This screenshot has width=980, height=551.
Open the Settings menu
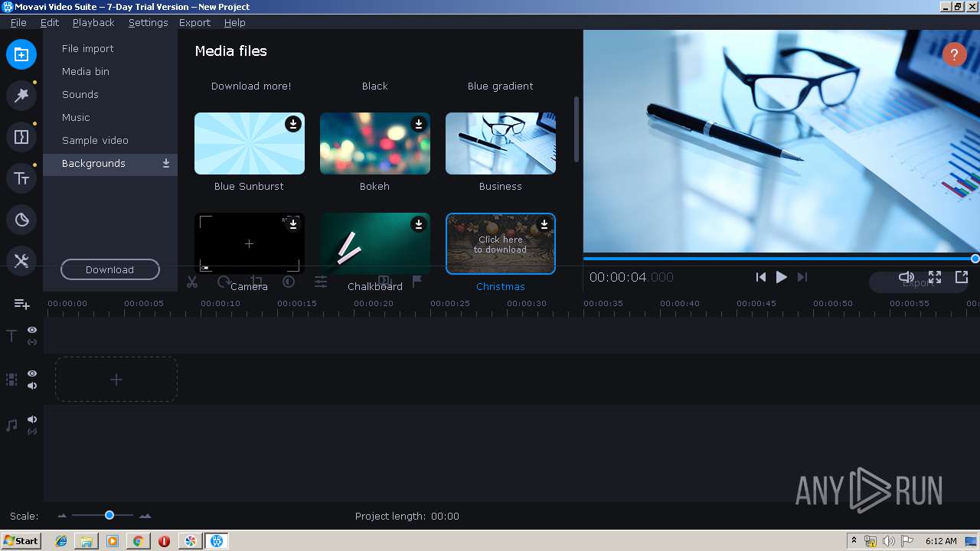148,22
